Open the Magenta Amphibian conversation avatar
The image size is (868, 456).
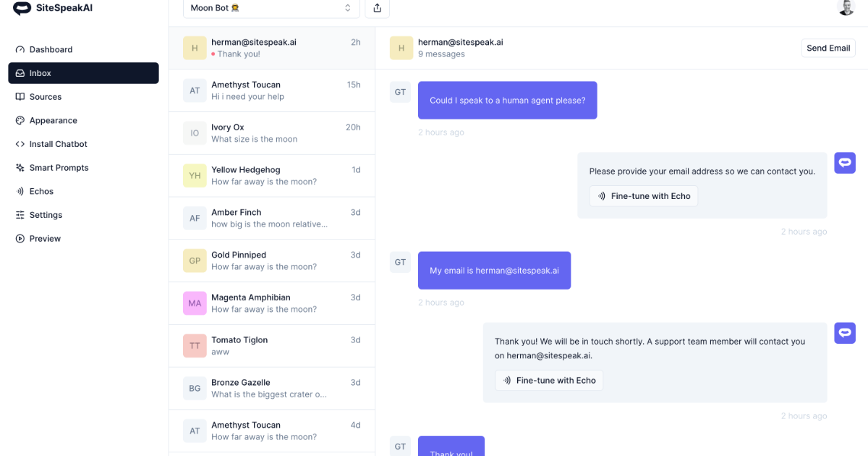(x=195, y=303)
